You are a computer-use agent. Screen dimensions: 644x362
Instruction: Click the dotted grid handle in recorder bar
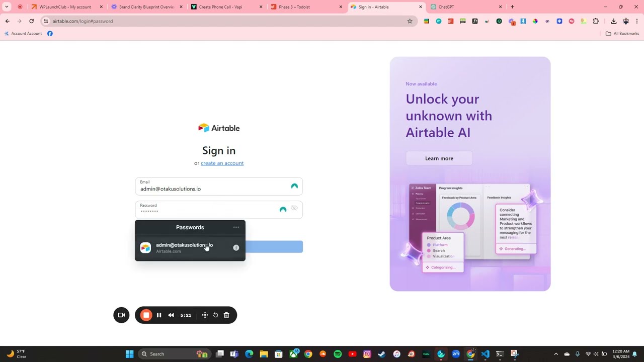pos(205,315)
